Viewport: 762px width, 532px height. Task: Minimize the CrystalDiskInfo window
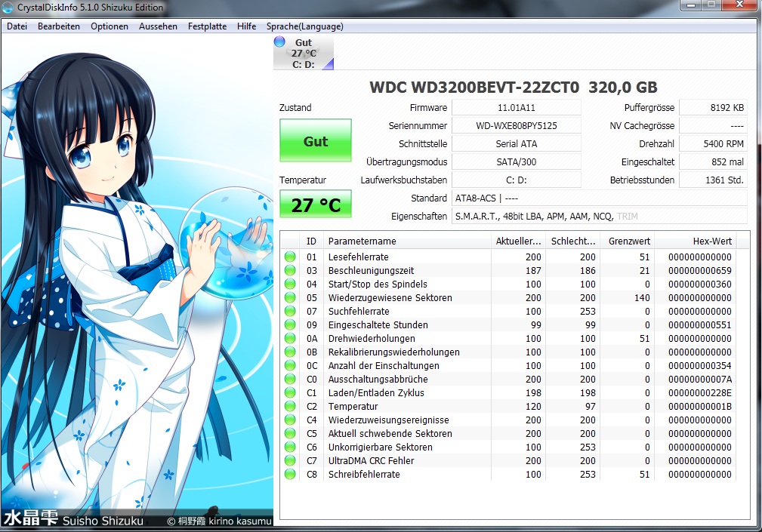click(691, 5)
